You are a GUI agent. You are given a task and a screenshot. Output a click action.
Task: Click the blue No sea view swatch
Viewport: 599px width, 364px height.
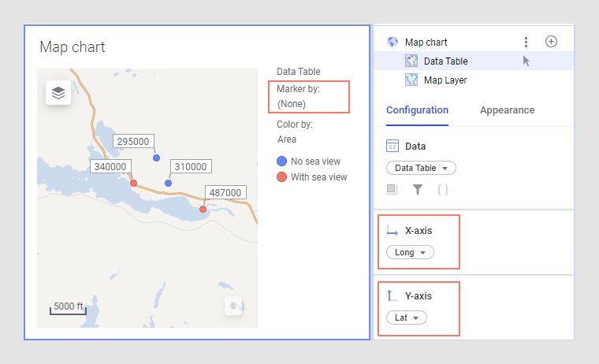point(281,161)
